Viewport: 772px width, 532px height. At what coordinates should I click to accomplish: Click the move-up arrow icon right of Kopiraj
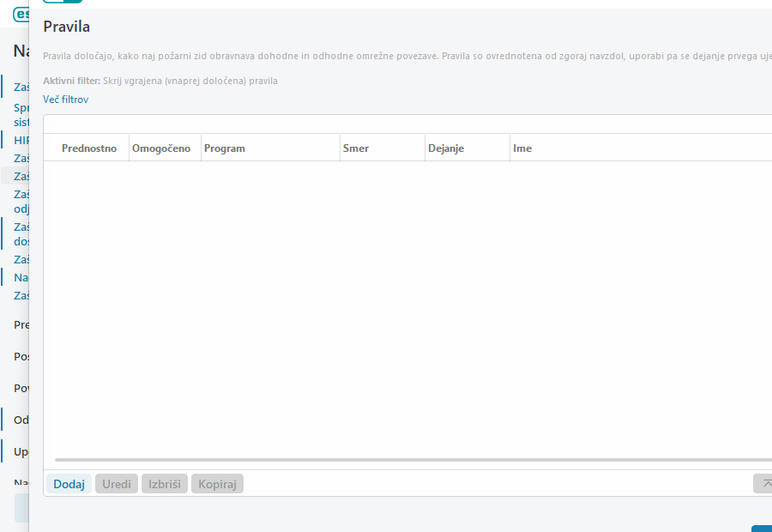tap(763, 484)
